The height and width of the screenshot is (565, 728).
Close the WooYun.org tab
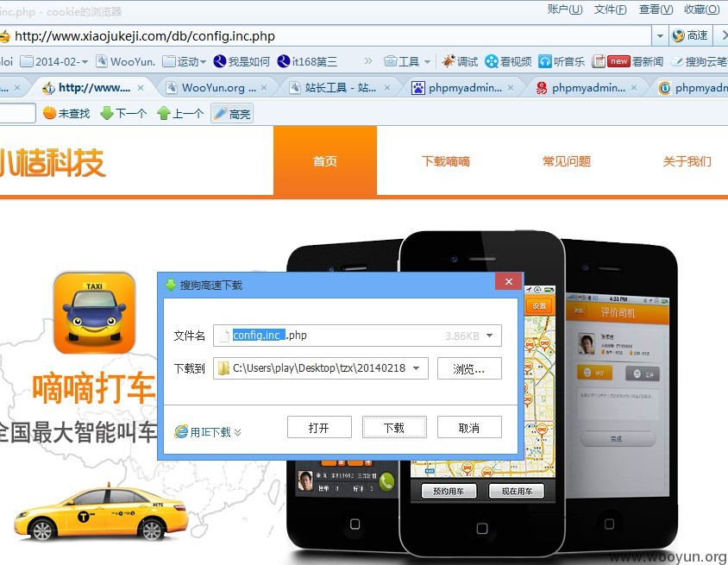264,88
